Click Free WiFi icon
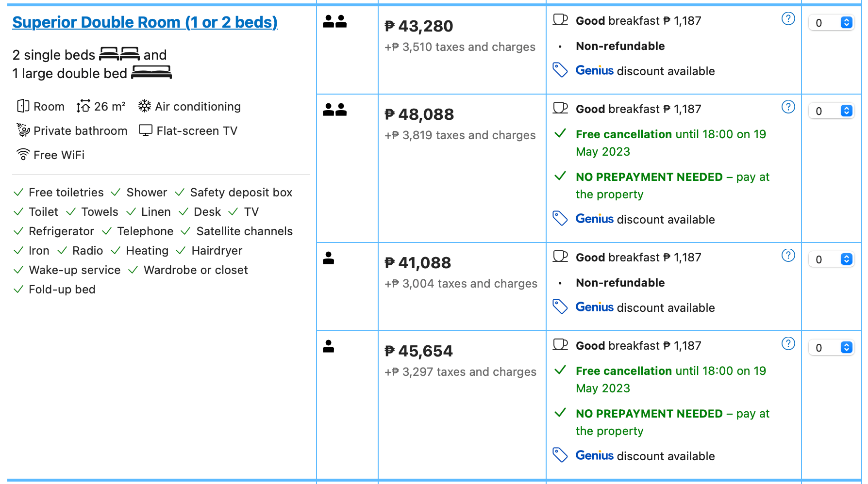The image size is (868, 484). pos(23,154)
